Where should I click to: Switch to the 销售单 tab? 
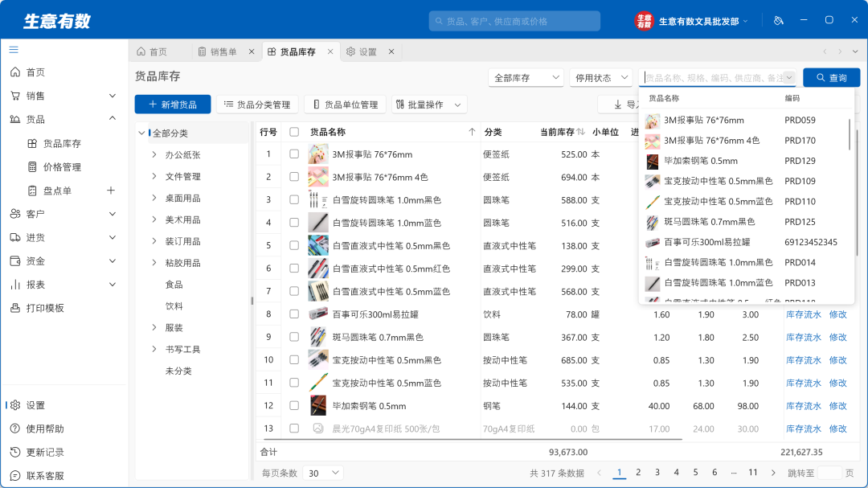click(x=218, y=51)
